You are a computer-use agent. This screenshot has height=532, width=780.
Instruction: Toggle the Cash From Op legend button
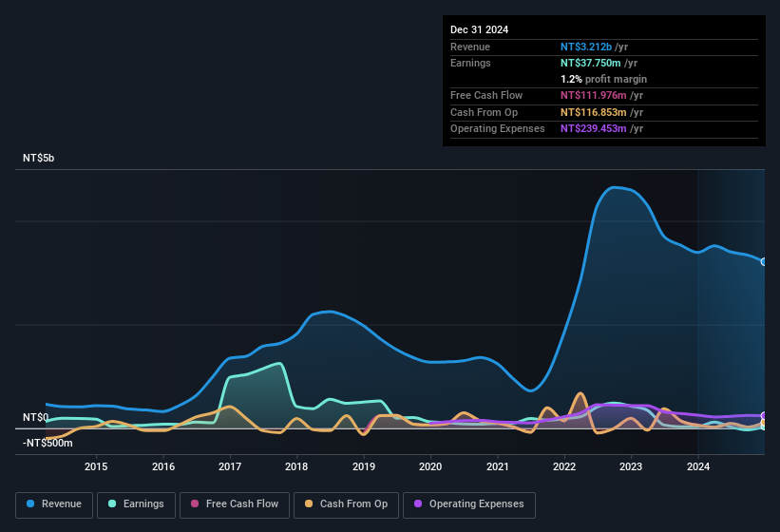click(x=346, y=505)
